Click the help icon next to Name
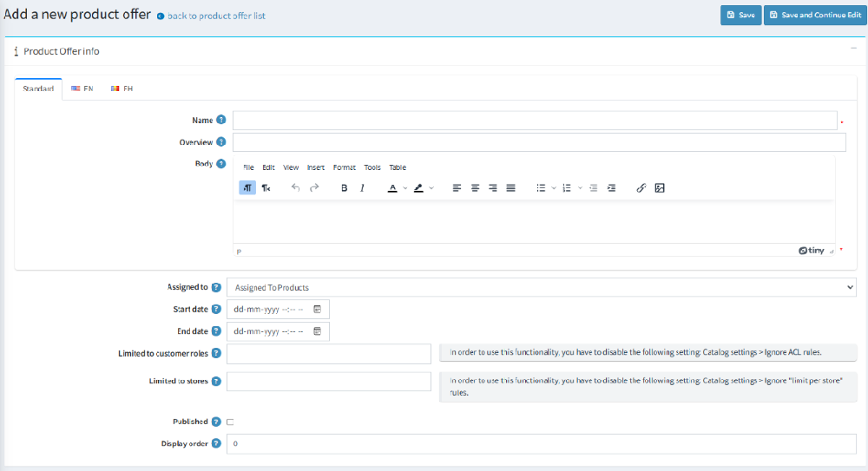 221,120
